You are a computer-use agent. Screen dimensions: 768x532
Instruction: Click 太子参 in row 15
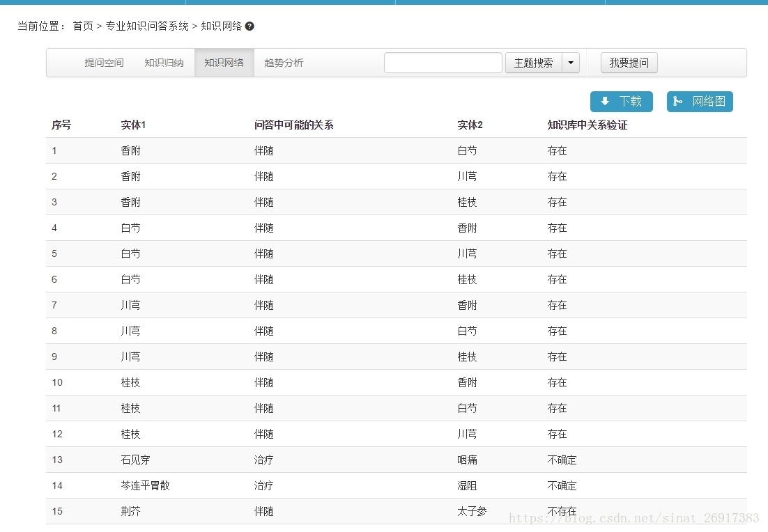click(x=473, y=511)
